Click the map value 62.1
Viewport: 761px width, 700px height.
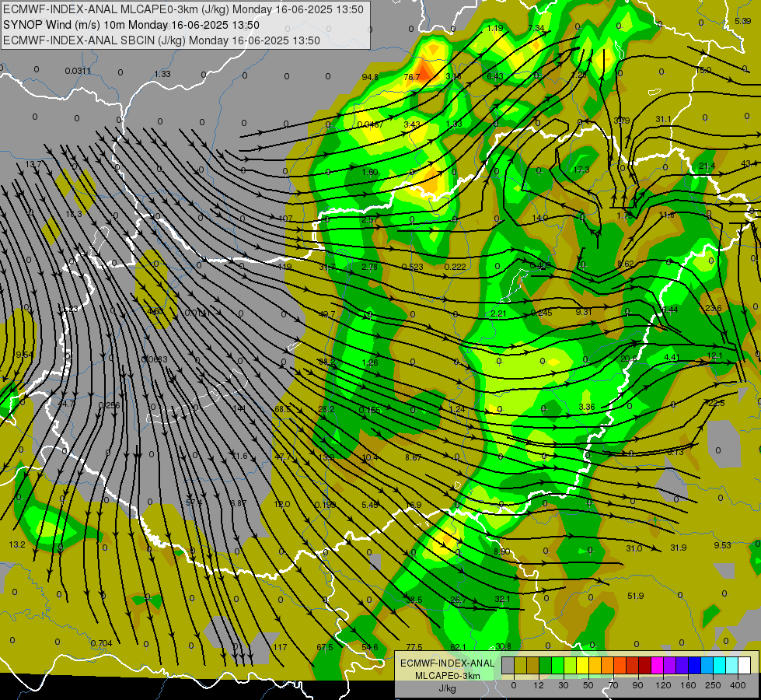click(x=458, y=647)
